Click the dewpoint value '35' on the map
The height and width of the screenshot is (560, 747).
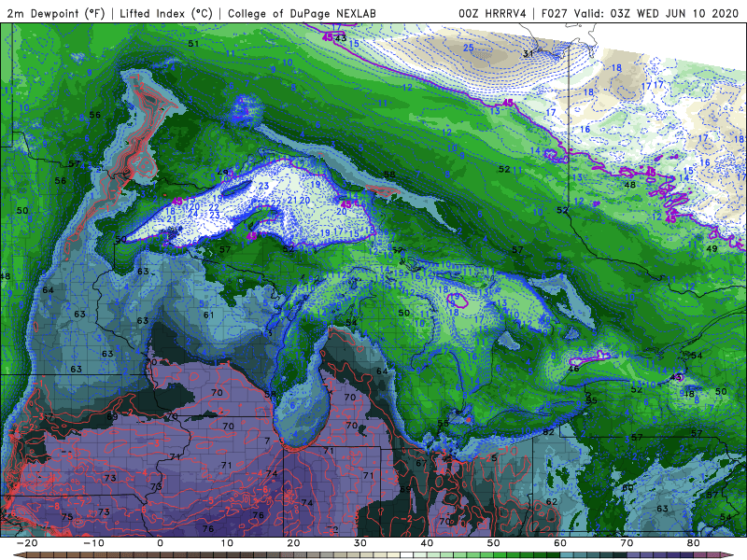click(592, 400)
